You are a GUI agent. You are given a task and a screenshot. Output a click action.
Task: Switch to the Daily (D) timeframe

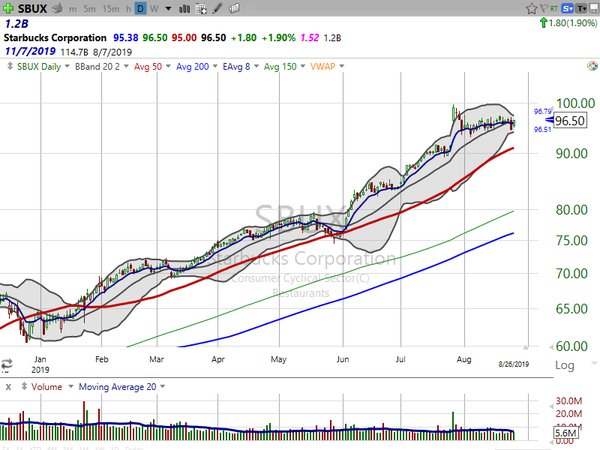click(140, 8)
